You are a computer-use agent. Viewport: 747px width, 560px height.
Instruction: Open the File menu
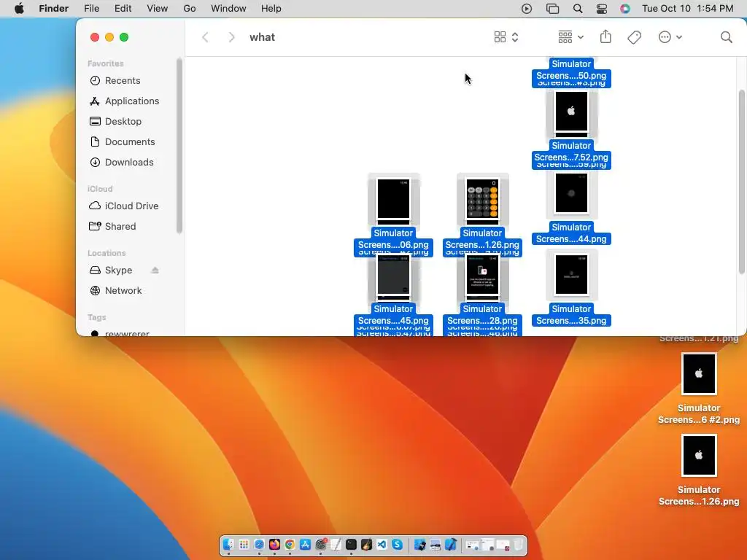click(x=91, y=9)
